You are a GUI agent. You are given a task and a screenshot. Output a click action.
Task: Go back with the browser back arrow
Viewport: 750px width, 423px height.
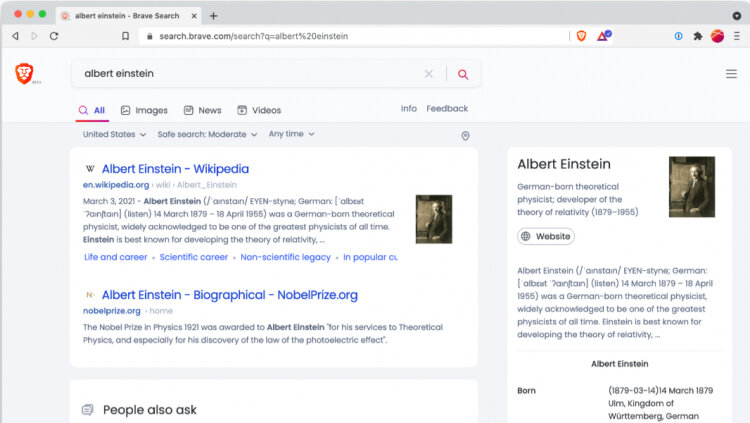15,36
